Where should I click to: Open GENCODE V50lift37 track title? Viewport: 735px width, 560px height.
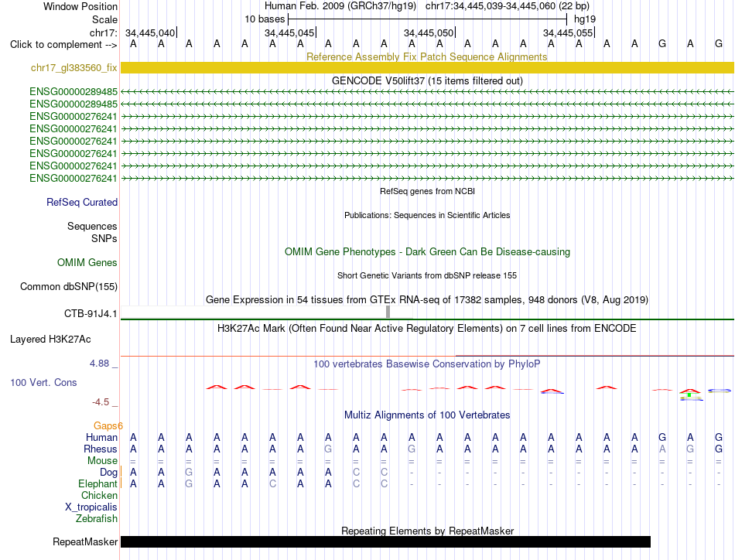[x=427, y=80]
